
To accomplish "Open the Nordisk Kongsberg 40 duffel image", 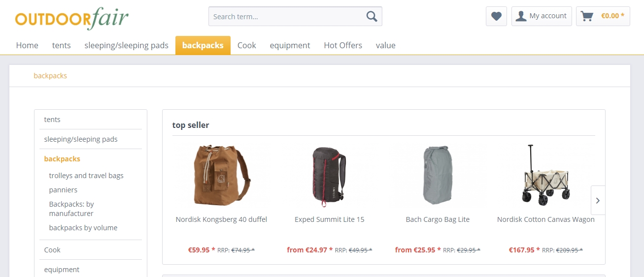I will point(221,175).
